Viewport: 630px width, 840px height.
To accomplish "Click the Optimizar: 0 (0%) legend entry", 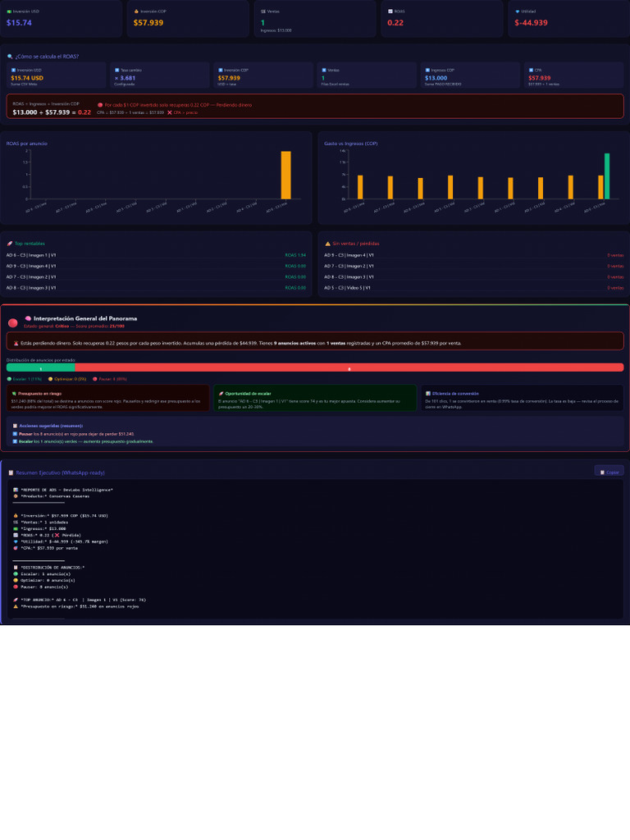I will coord(67,379).
